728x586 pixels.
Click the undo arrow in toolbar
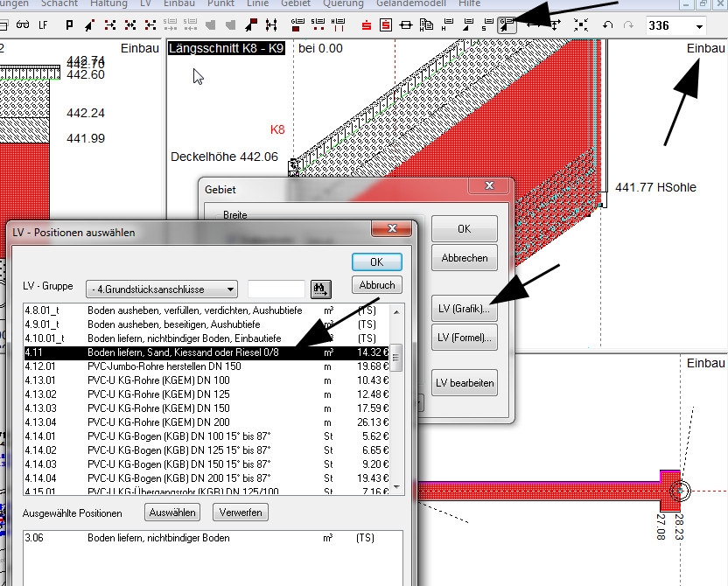(x=608, y=25)
